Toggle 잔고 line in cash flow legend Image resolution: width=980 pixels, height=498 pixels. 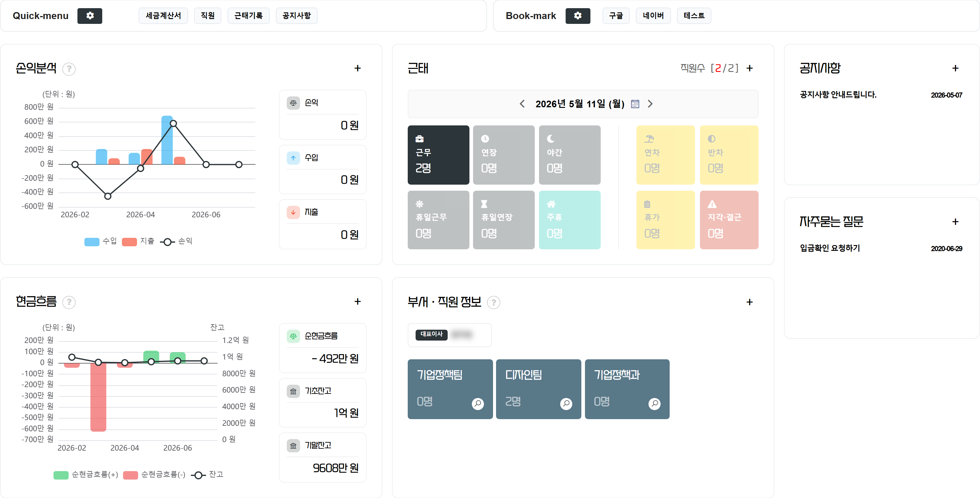pyautogui.click(x=207, y=474)
